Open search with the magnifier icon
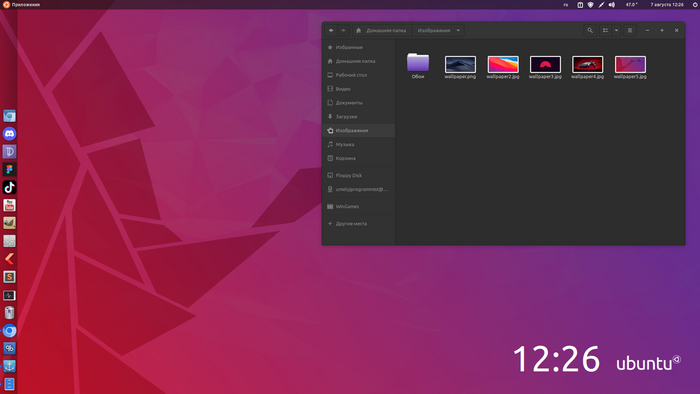 point(590,30)
